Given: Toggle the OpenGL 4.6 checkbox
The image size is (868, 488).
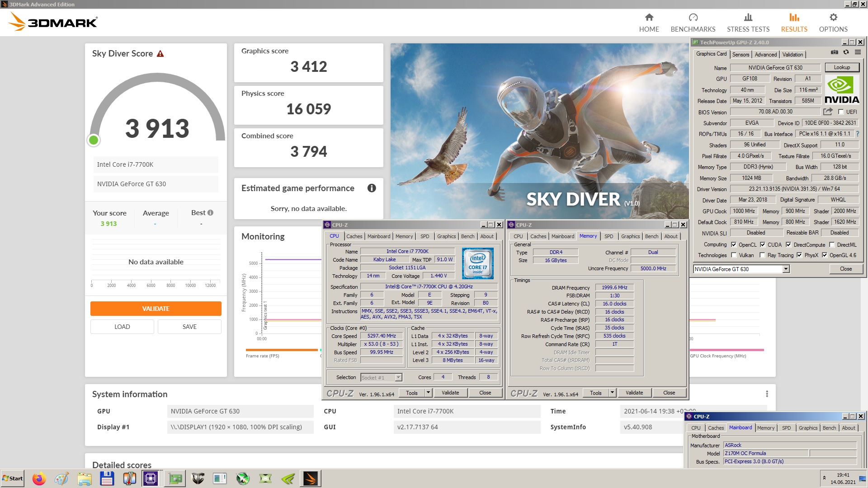Looking at the screenshot, I should pyautogui.click(x=825, y=255).
